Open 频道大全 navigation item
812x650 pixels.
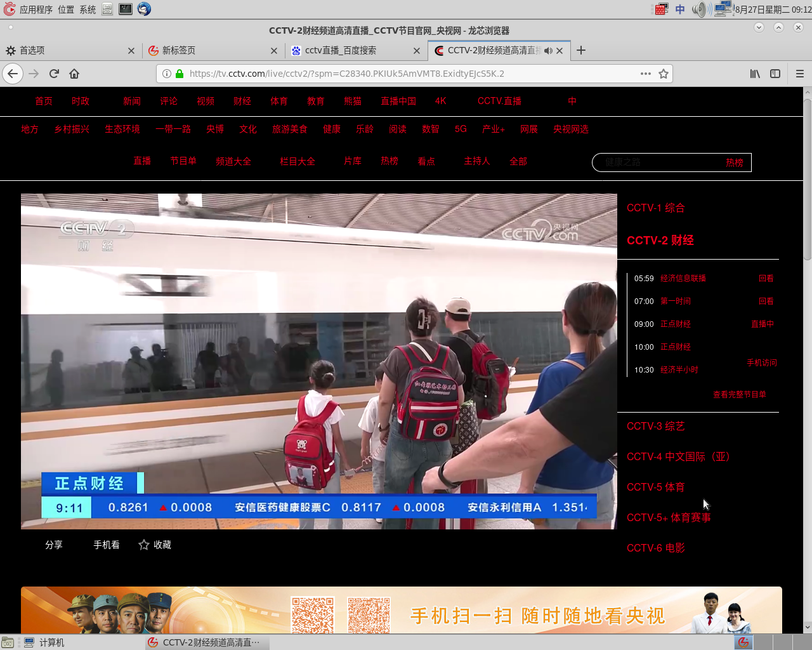233,161
